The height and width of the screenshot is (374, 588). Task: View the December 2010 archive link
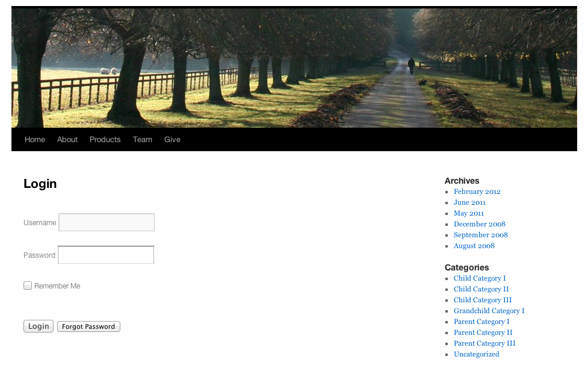point(479,223)
